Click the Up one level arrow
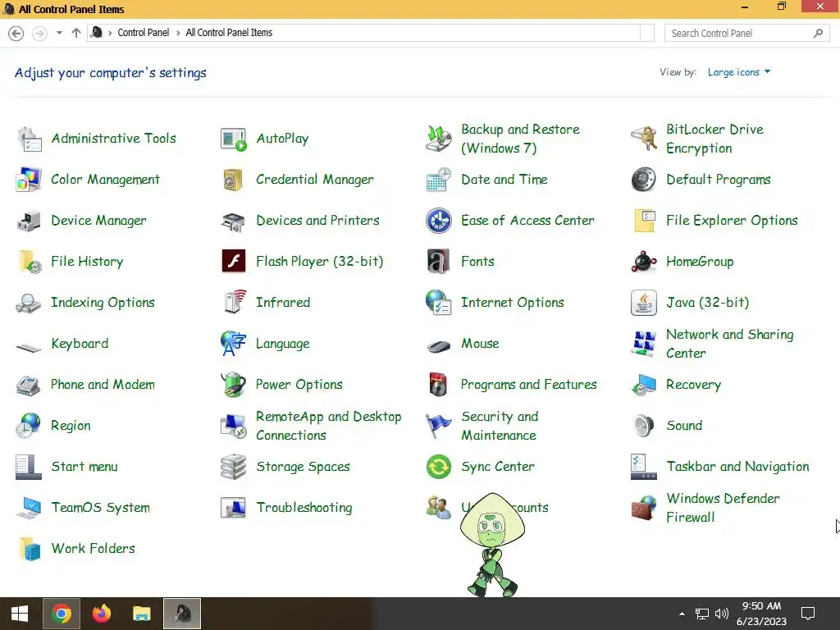 [76, 33]
